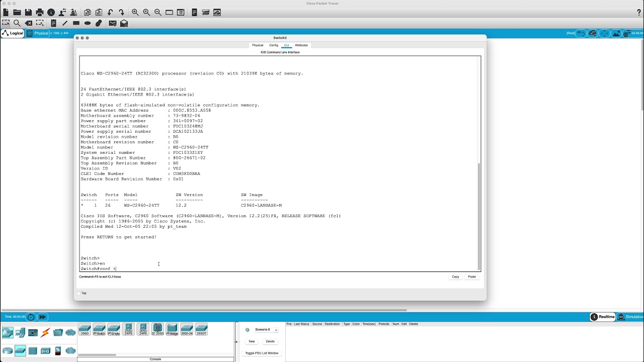
Task: Choose the Connections lightning bolt category
Action: pyautogui.click(x=45, y=333)
